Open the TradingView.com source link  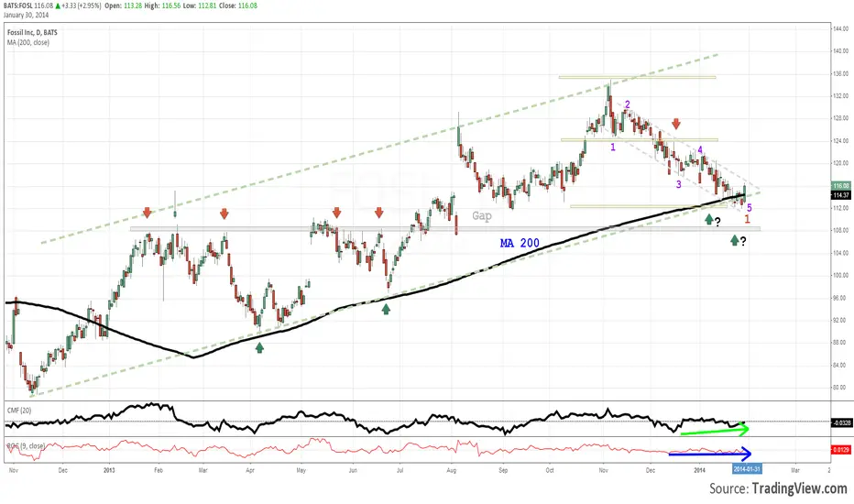tap(799, 488)
